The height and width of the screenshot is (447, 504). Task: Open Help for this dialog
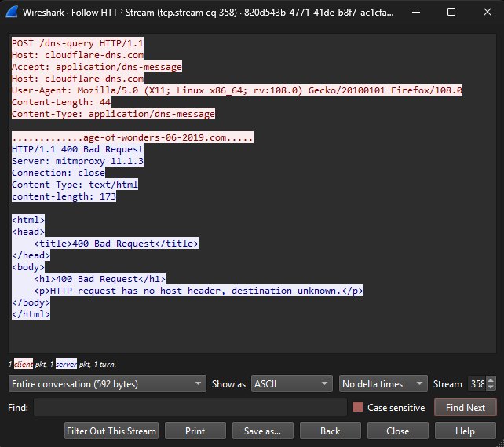[465, 431]
